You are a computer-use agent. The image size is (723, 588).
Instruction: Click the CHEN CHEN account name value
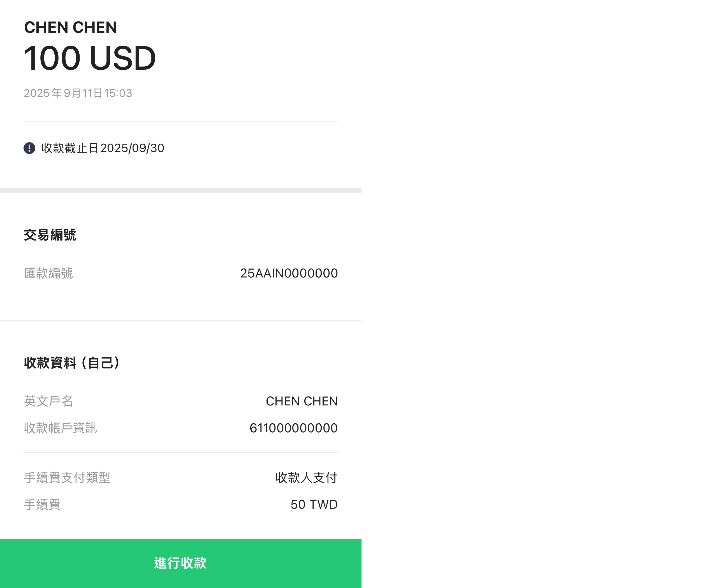[x=302, y=401]
